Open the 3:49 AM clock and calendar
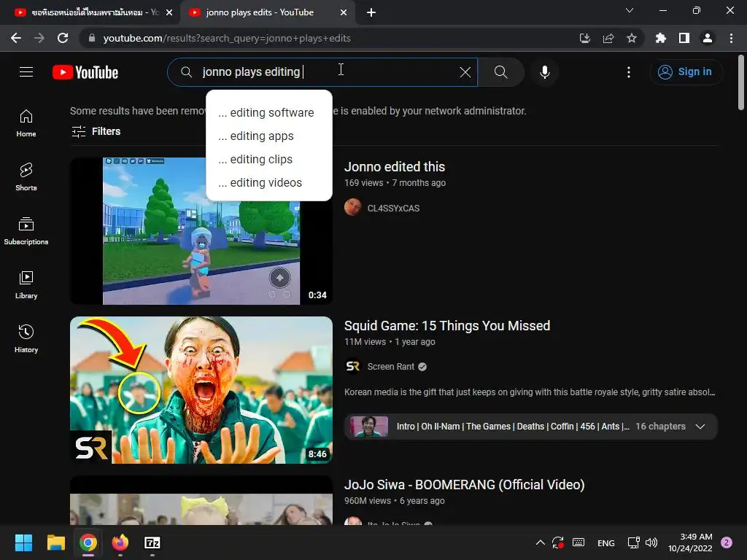This screenshot has height=560, width=747. point(690,542)
